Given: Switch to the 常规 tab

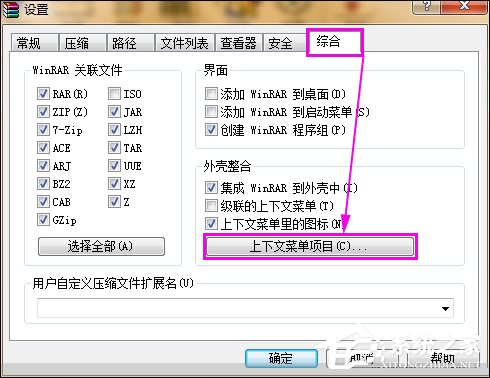Looking at the screenshot, I should (x=34, y=43).
